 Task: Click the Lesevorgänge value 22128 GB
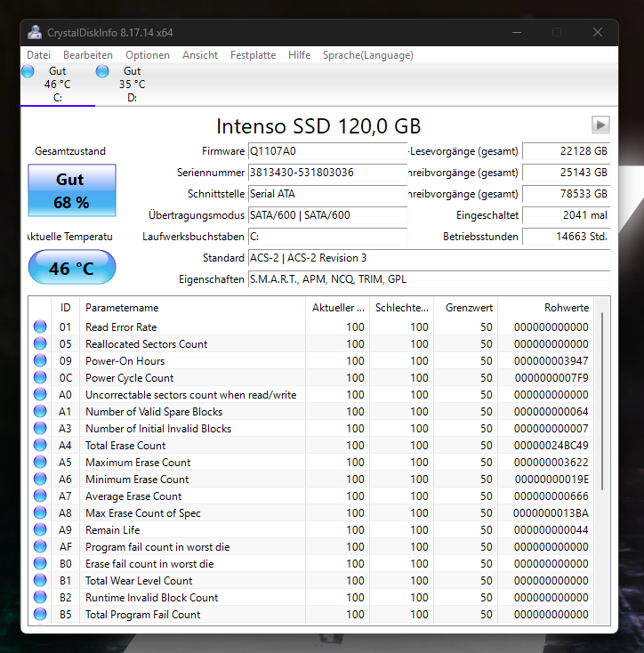pos(566,151)
